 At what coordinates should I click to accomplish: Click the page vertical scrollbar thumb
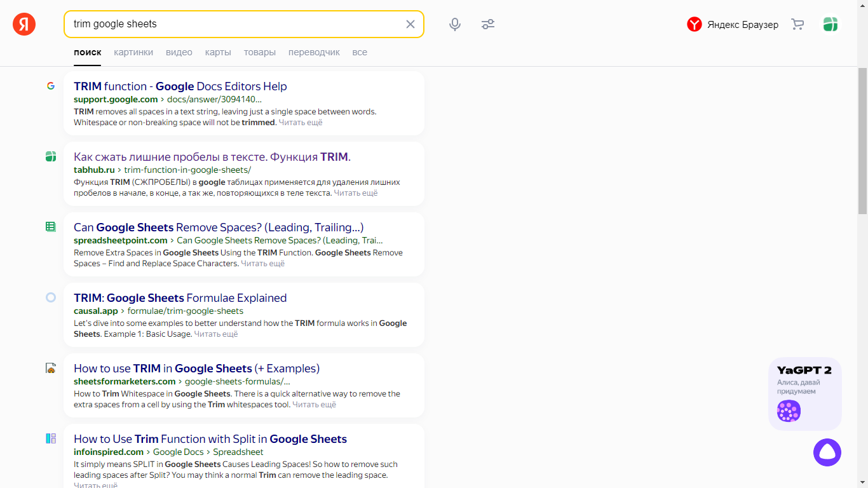(x=862, y=140)
